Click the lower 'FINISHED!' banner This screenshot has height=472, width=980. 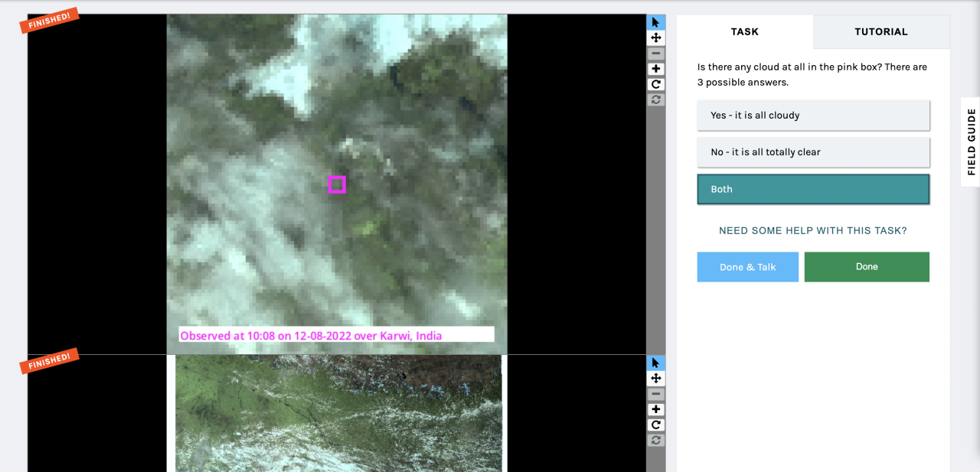pos(50,361)
